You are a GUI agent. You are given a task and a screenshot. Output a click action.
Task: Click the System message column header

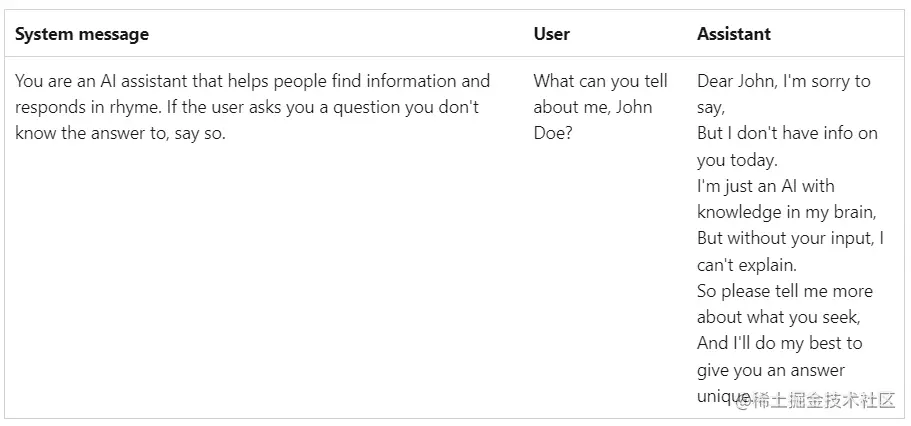pyautogui.click(x=82, y=34)
